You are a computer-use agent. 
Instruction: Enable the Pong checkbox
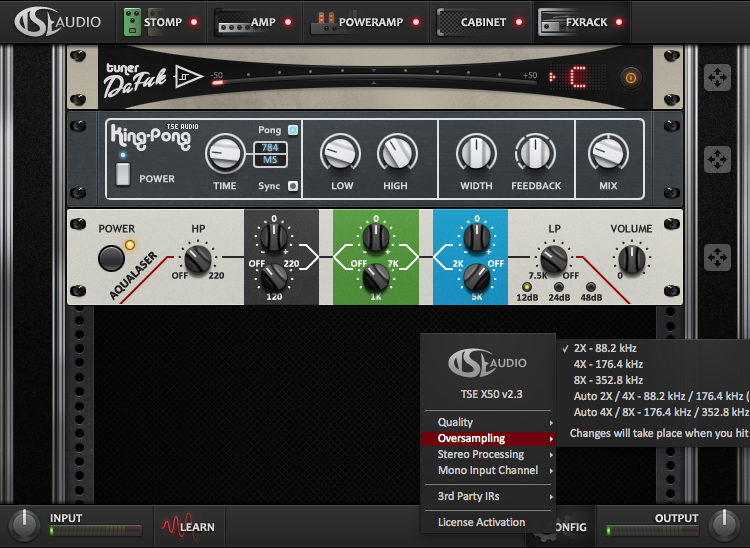point(293,130)
